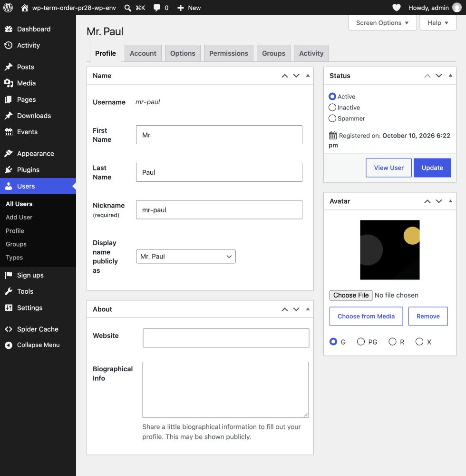The height and width of the screenshot is (476, 466).
Task: Visit site via the home icon
Action: coord(25,8)
